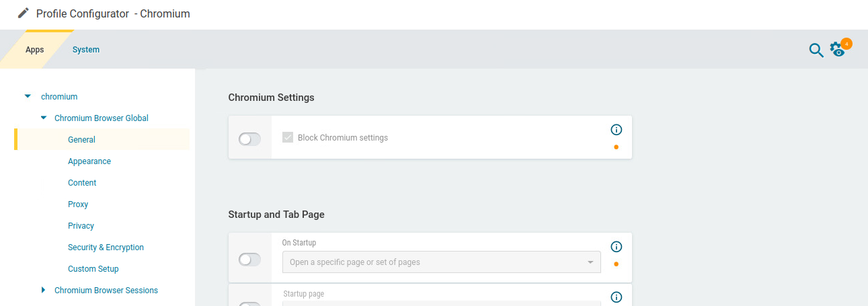Click the pencil edit icon beside Profile Configurator

click(24, 13)
